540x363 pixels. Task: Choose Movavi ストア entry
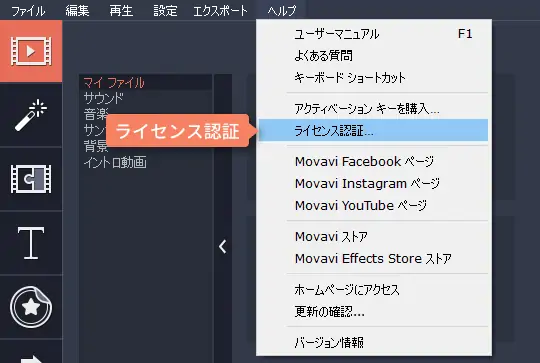(x=374, y=236)
